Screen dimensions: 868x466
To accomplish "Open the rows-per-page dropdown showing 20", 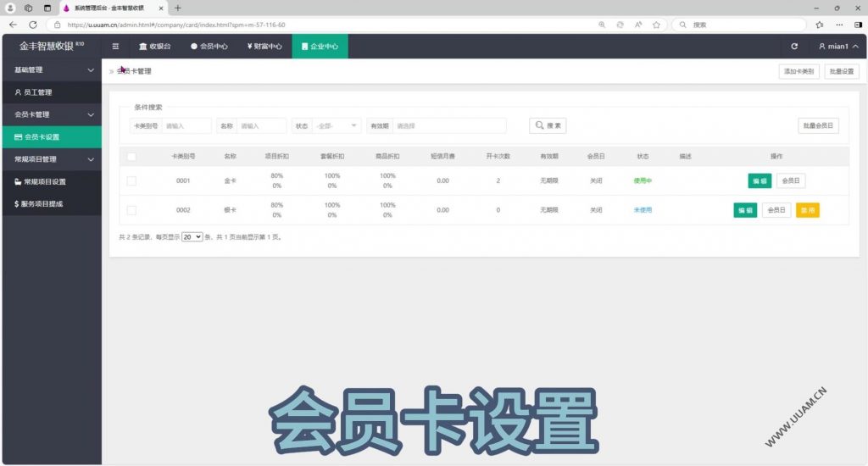I will pos(192,237).
